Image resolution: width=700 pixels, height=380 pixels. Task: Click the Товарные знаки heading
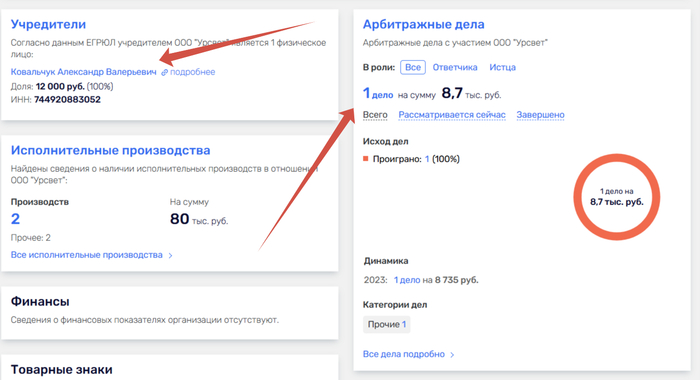pyautogui.click(x=62, y=370)
